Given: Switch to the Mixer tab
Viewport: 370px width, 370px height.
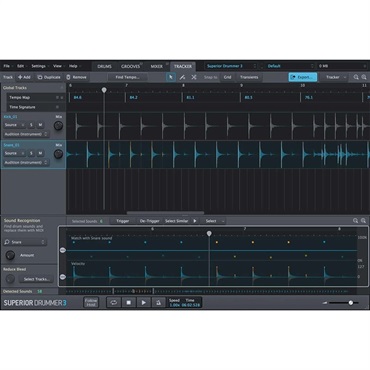Looking at the screenshot, I should (x=156, y=66).
